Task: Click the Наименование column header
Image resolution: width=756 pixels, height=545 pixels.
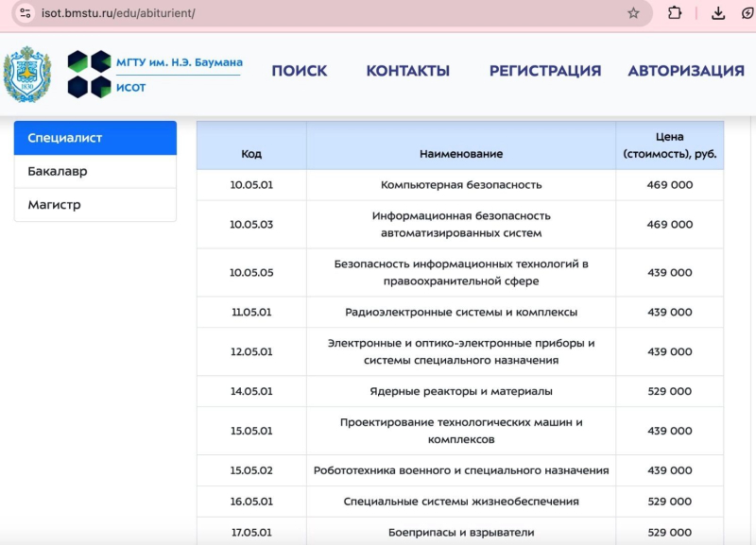Action: coord(461,153)
